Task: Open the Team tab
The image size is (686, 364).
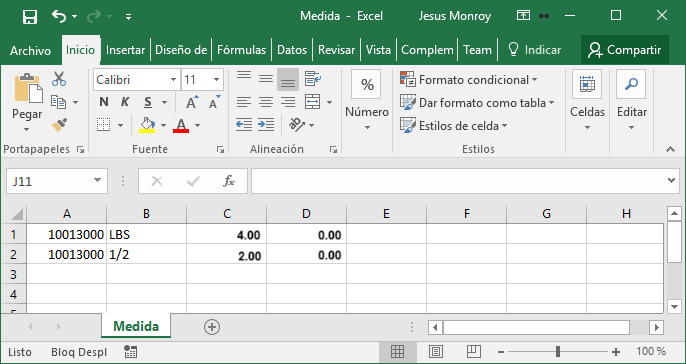Action: click(477, 50)
